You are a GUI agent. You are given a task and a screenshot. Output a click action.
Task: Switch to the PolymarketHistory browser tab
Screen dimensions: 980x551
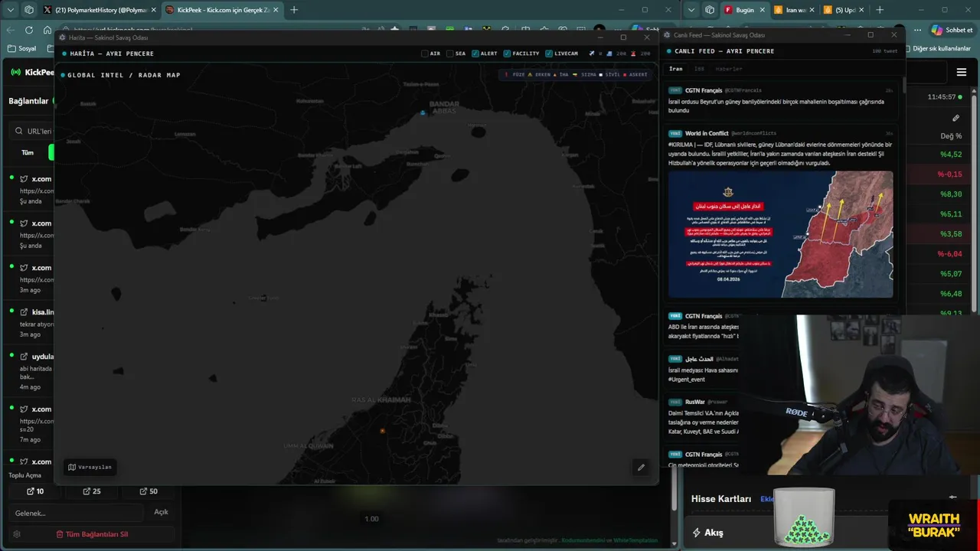[x=99, y=10]
